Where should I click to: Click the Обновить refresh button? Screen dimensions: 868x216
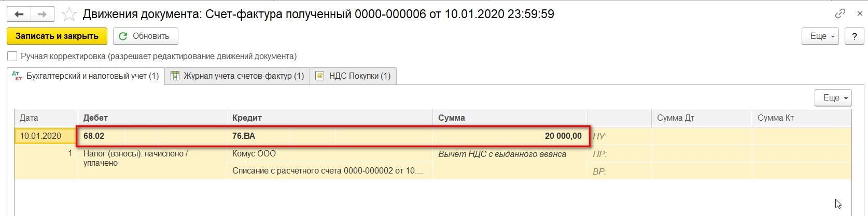coord(145,36)
